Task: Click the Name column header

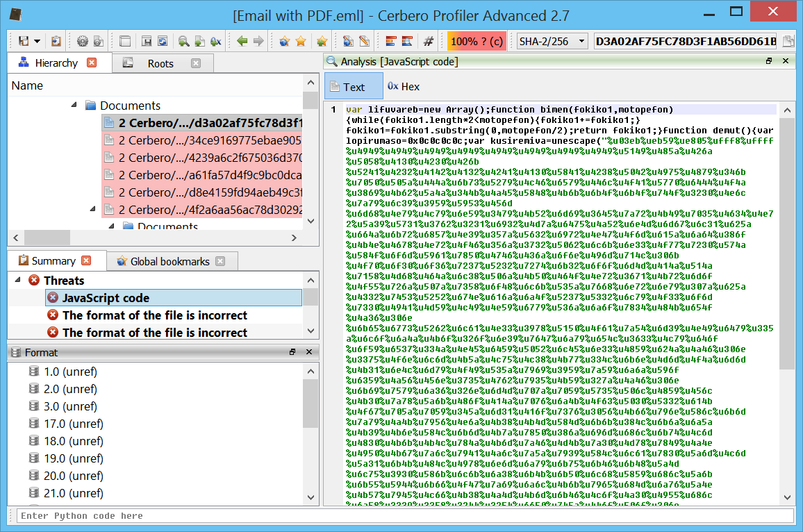Action: click(x=156, y=85)
